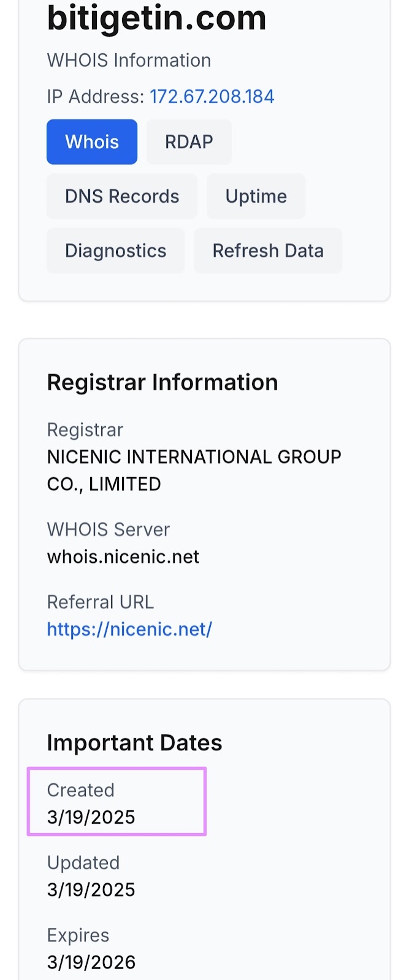Click the Registrar field label
The width and height of the screenshot is (409, 980).
point(85,430)
